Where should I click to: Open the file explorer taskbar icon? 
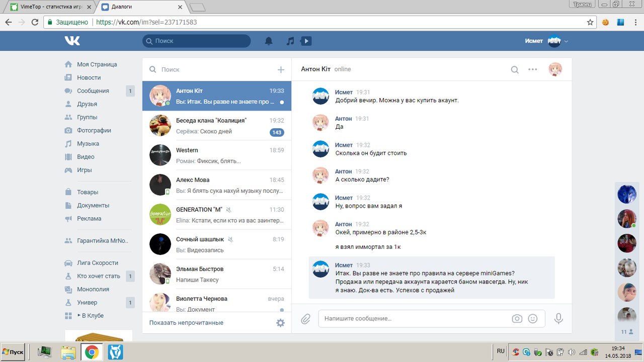[x=68, y=352]
